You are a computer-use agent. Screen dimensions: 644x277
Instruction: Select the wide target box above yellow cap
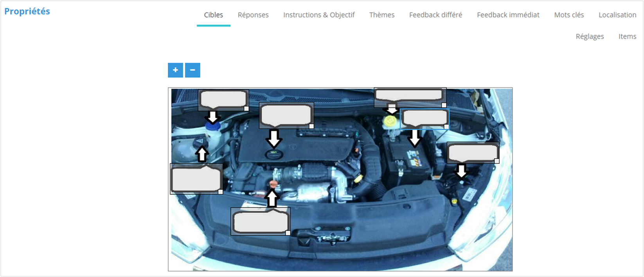pos(410,95)
